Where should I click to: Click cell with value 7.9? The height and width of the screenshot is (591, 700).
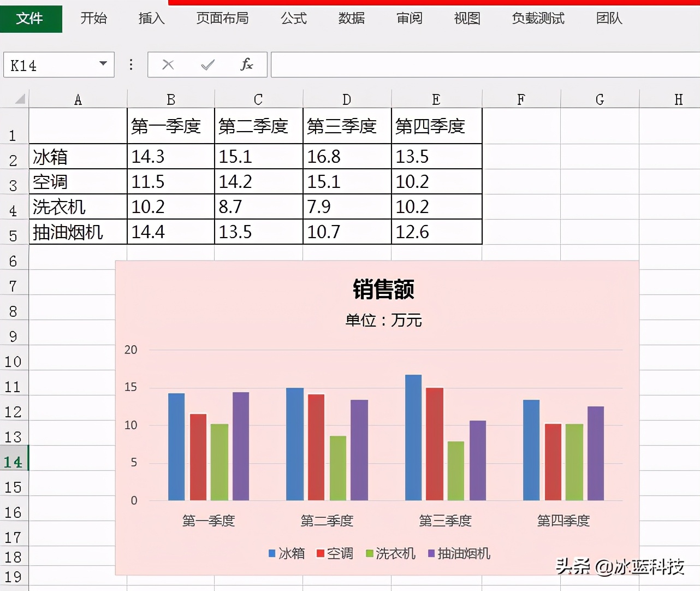[347, 207]
